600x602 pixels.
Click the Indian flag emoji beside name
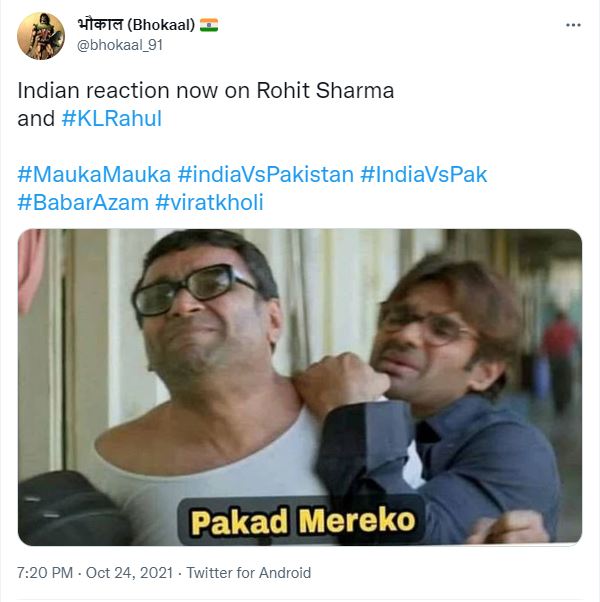[x=209, y=25]
